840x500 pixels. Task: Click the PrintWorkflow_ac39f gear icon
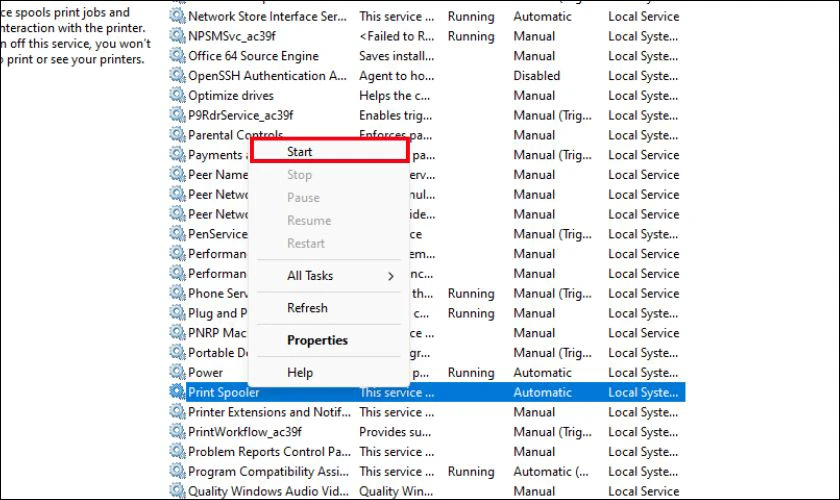pyautogui.click(x=177, y=431)
